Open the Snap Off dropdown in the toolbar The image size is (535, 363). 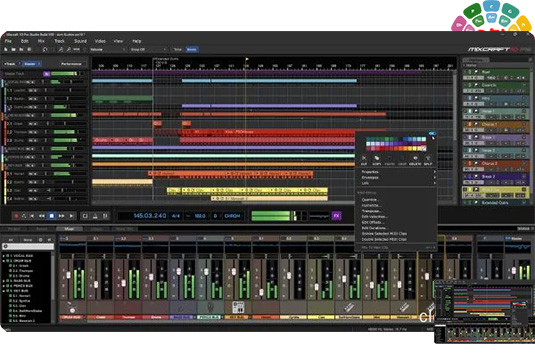148,49
